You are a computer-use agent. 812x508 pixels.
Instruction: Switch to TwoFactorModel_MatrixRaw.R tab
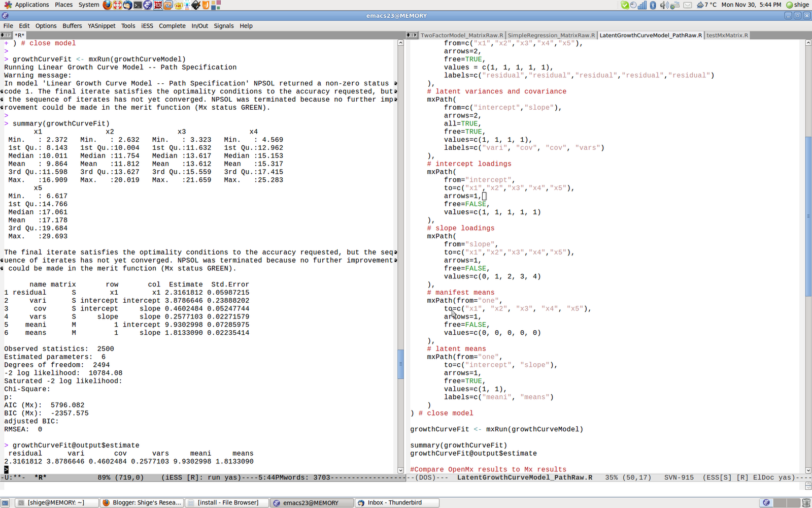tap(462, 35)
